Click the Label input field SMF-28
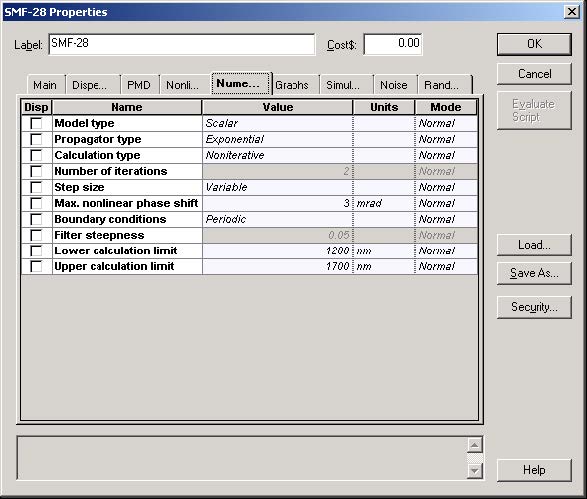The image size is (587, 499). coord(182,44)
